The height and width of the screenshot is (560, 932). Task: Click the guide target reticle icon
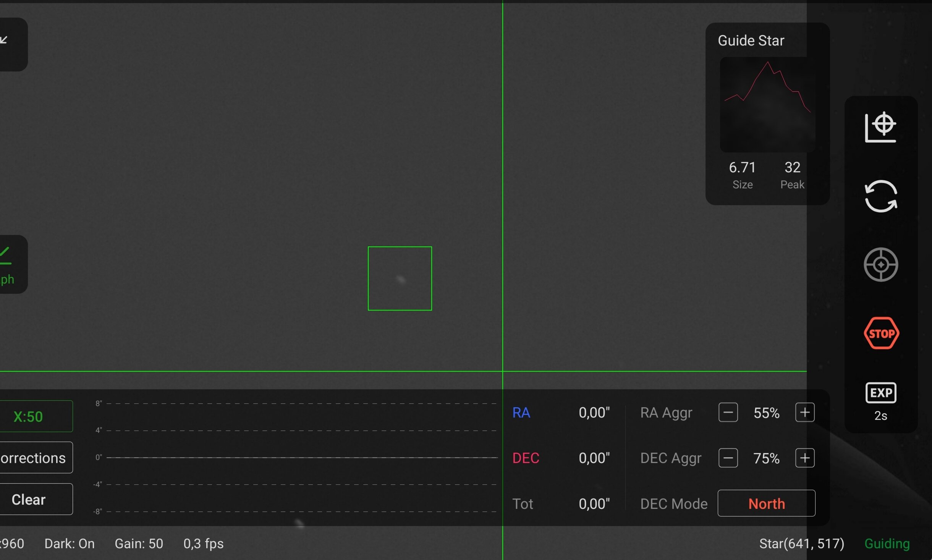880,264
